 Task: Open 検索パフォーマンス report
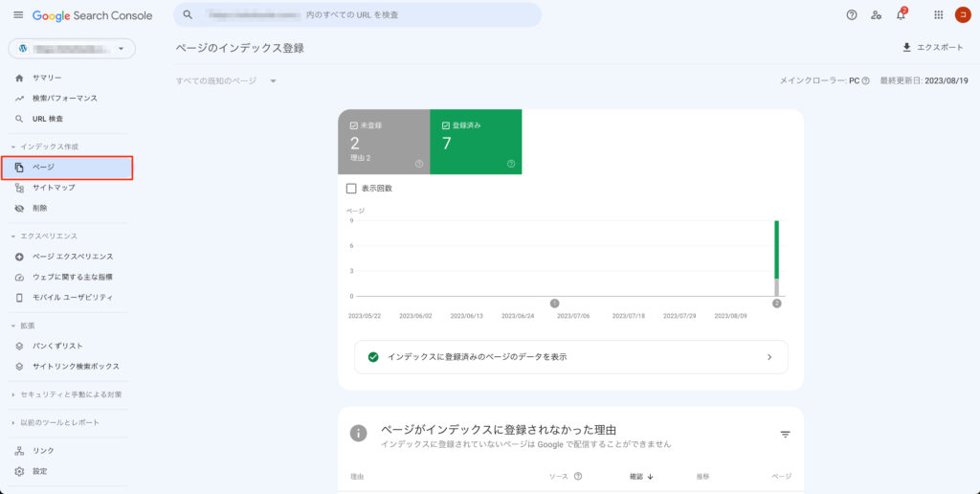pyautogui.click(x=67, y=99)
